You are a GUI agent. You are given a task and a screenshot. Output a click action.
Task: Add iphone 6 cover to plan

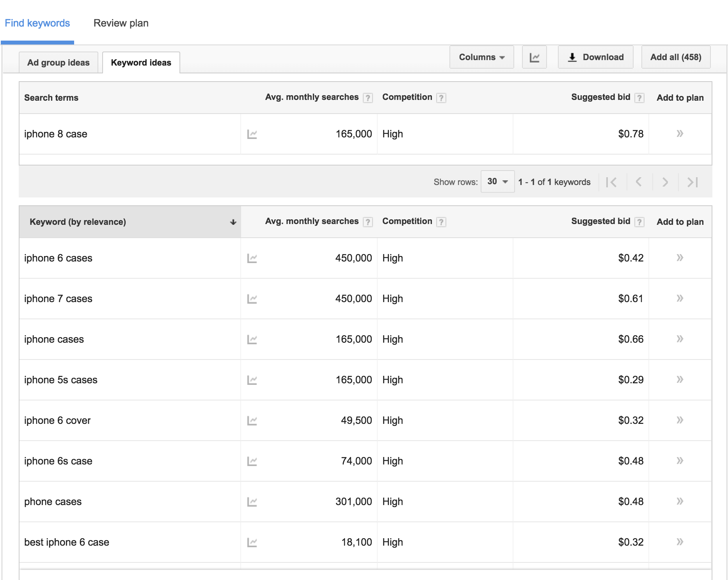tap(680, 420)
